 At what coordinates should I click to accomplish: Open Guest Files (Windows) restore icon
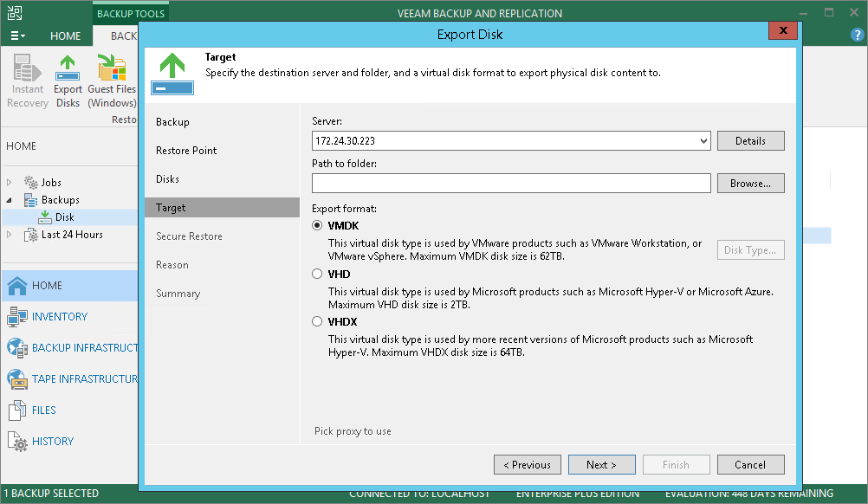click(x=112, y=68)
